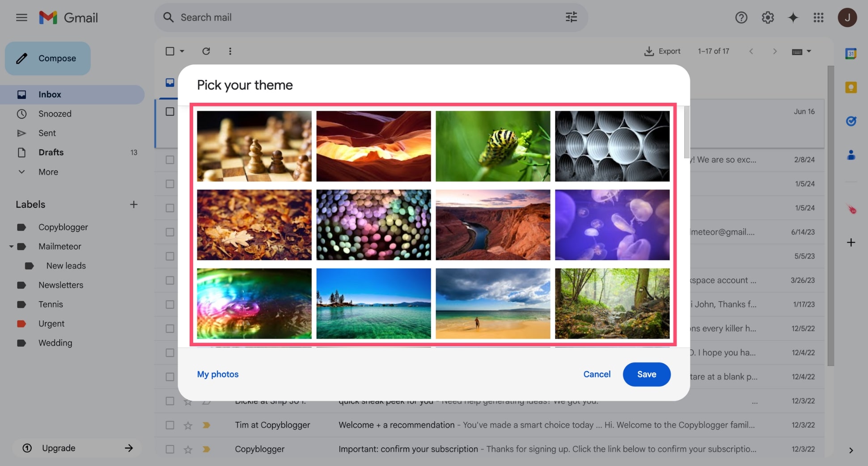
Task: Click the search magnifier icon
Action: pyautogui.click(x=168, y=17)
